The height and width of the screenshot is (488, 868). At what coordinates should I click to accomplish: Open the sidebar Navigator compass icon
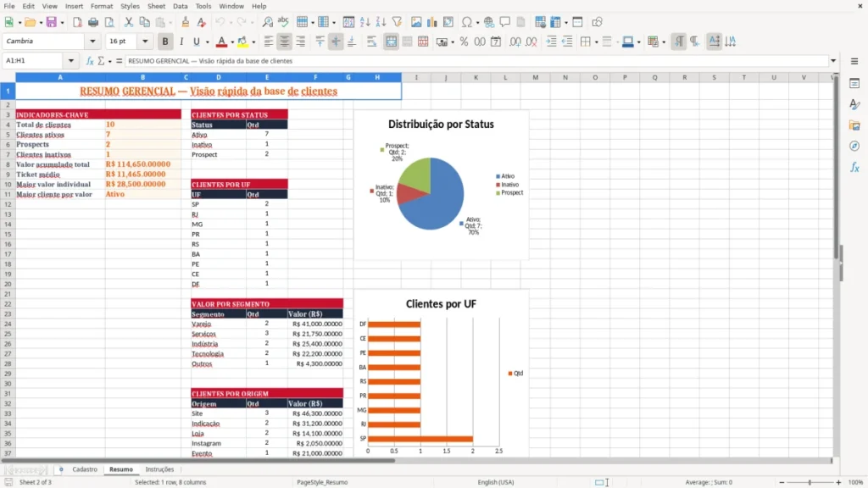[x=854, y=146]
